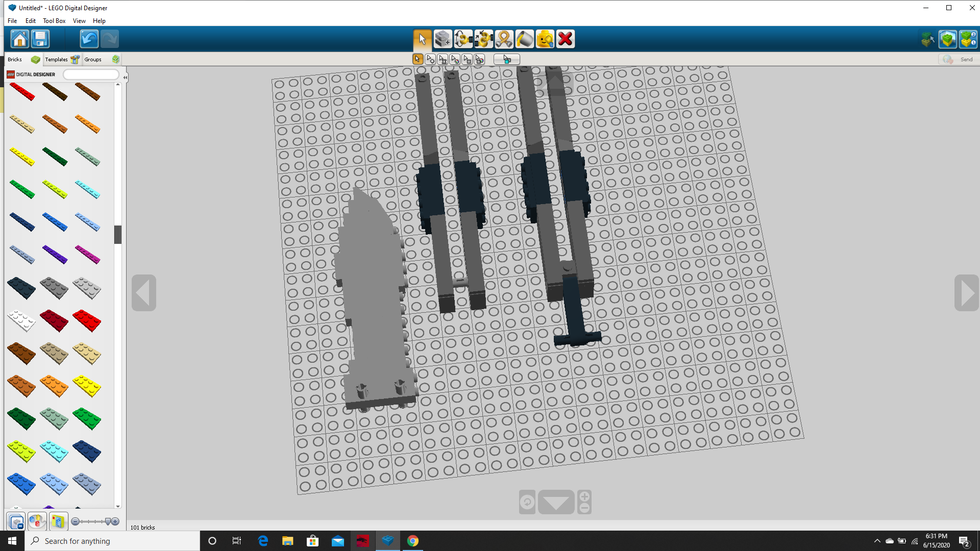This screenshot has height=551, width=980.
Task: Activate the Delete tool with the red X
Action: pos(566,38)
